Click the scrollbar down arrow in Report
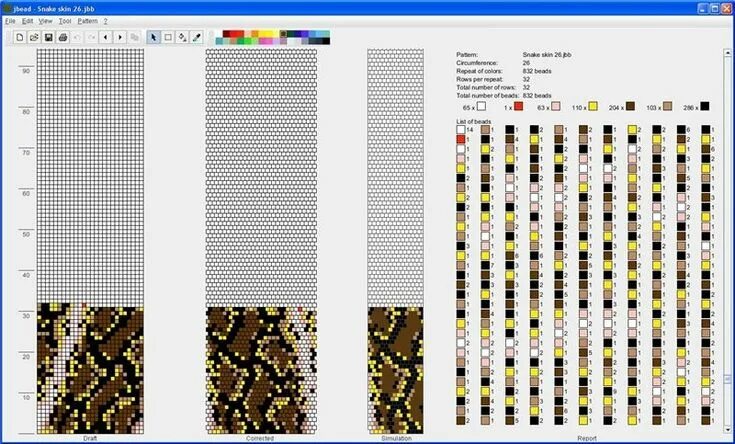 728,429
